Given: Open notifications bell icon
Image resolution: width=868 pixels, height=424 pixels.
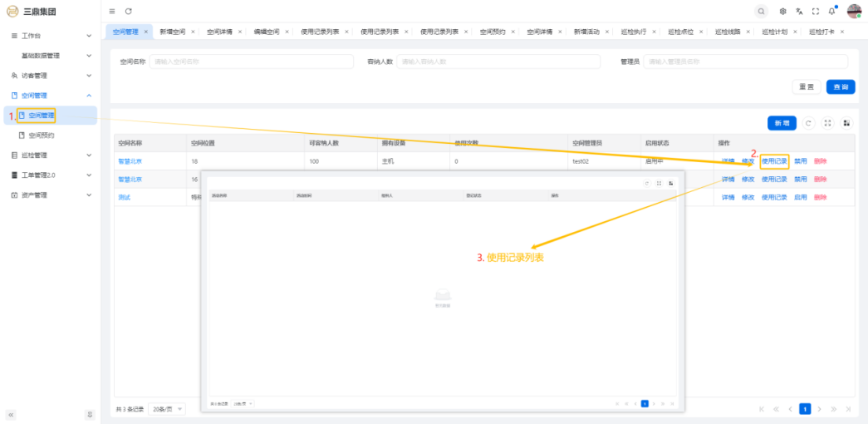Looking at the screenshot, I should tap(831, 11).
